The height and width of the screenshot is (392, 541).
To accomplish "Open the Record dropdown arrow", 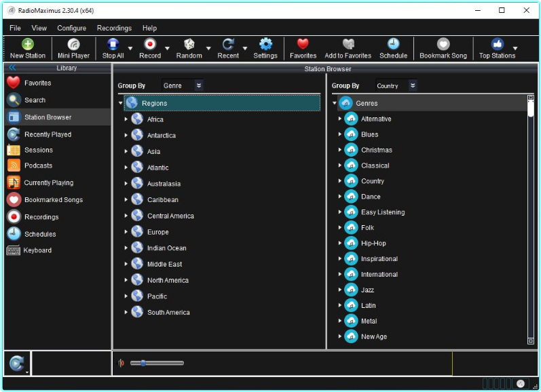I will [x=167, y=48].
